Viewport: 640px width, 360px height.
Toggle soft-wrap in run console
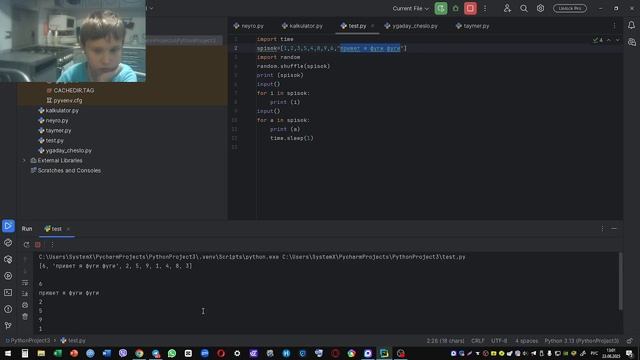(x=25, y=282)
